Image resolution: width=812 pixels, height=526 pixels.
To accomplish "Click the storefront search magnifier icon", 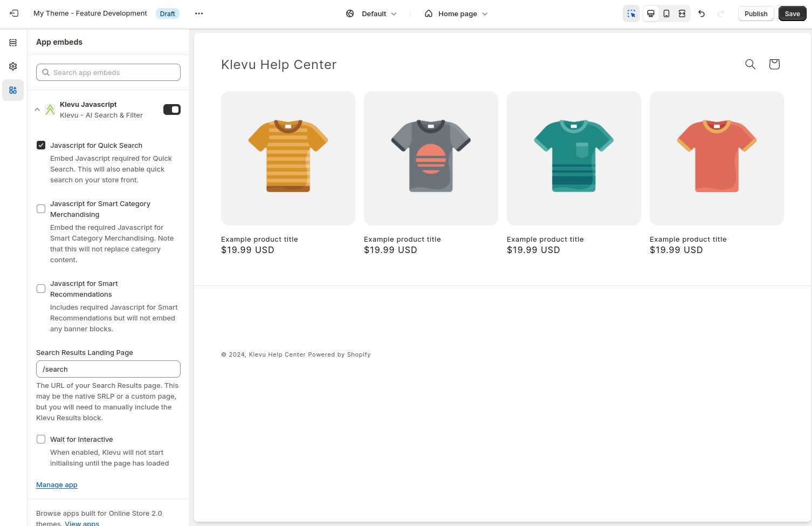I will click(750, 64).
